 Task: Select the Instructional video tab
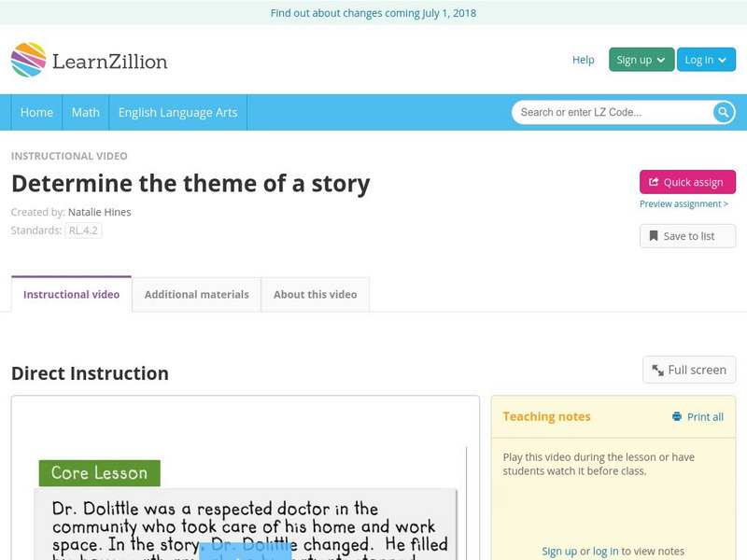point(72,294)
